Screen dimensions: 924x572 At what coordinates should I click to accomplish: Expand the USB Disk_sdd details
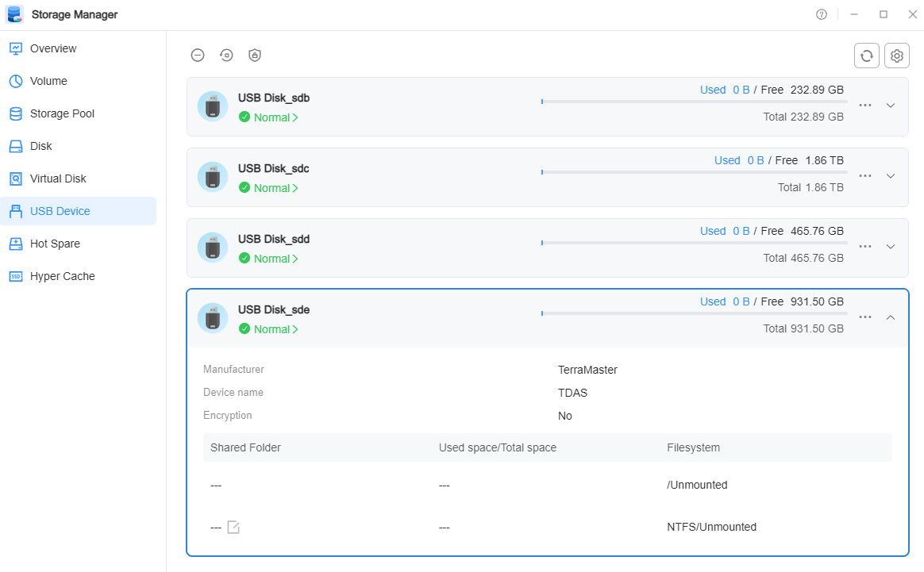(891, 247)
